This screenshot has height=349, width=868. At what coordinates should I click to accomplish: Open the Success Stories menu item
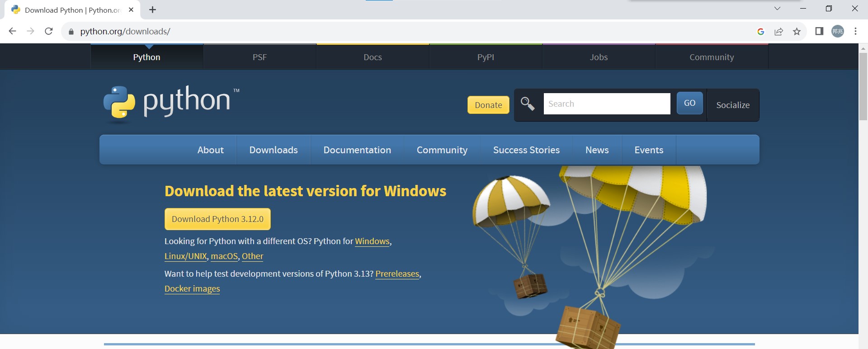tap(526, 150)
